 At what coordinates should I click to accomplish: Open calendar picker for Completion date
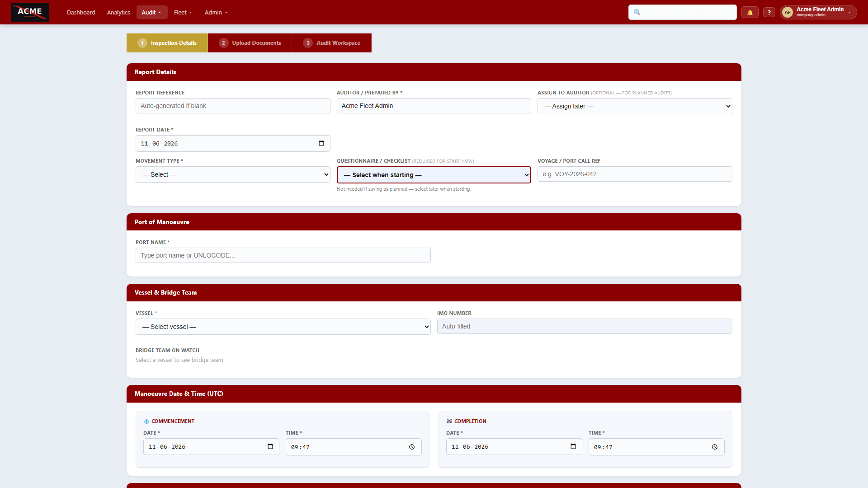point(573,446)
